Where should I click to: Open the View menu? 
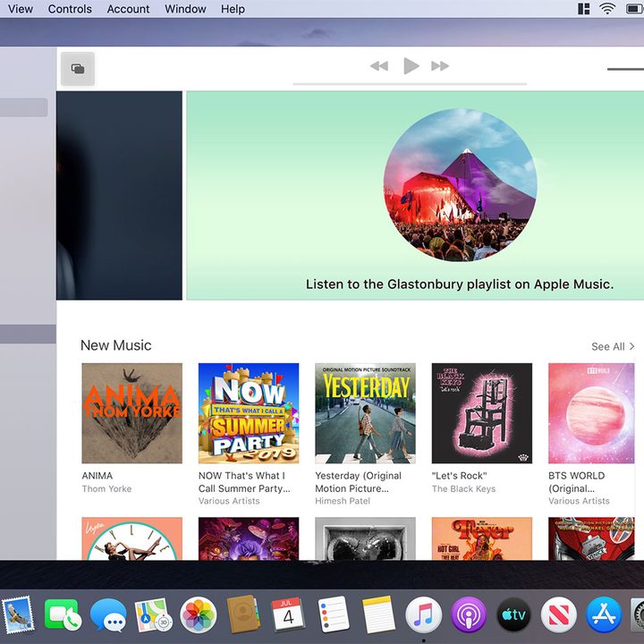(x=21, y=9)
